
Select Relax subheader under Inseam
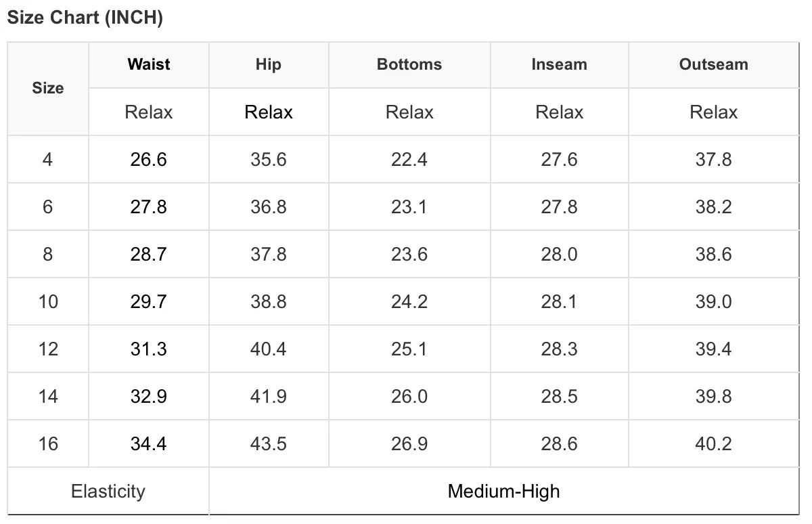[560, 112]
